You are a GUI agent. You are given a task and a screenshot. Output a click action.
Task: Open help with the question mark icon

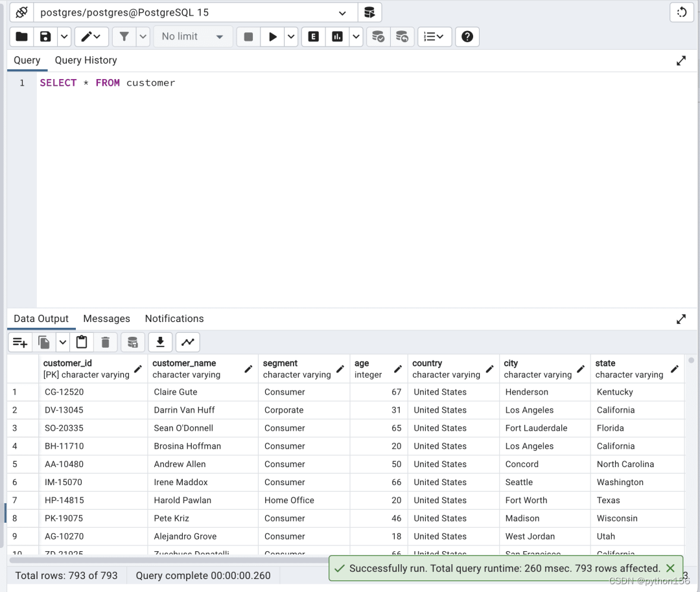(467, 36)
